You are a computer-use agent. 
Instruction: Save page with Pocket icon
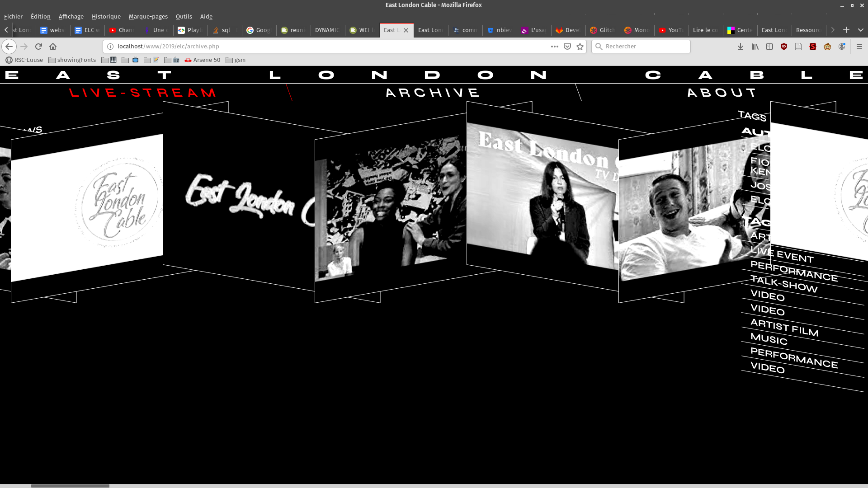coord(567,47)
